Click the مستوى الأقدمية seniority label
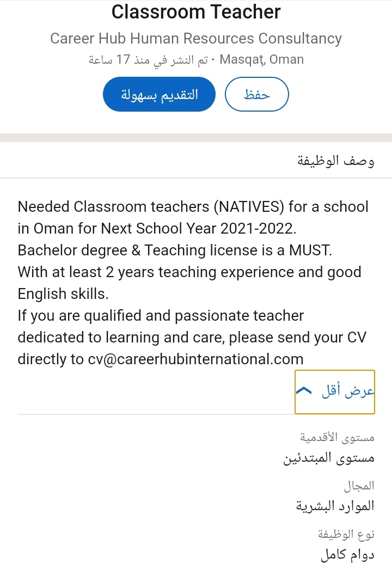392x569 pixels. pyautogui.click(x=337, y=437)
